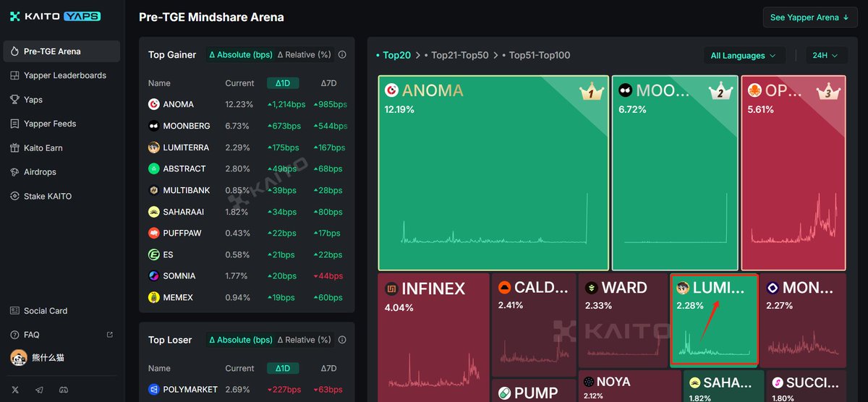Click ANOMA row icon in Top Gainer
868x402 pixels.
pos(153,104)
